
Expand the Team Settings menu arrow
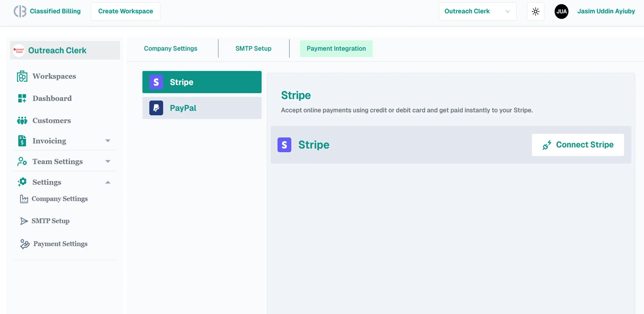click(x=108, y=161)
